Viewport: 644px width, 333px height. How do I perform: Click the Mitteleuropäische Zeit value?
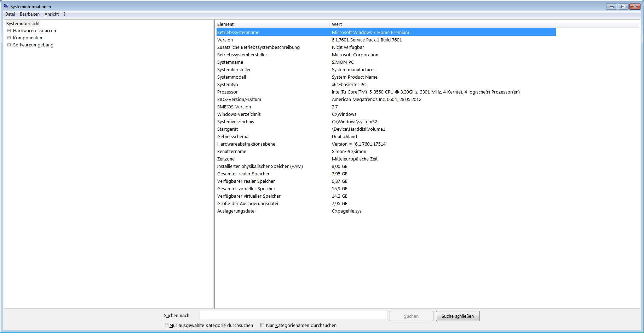(355, 159)
